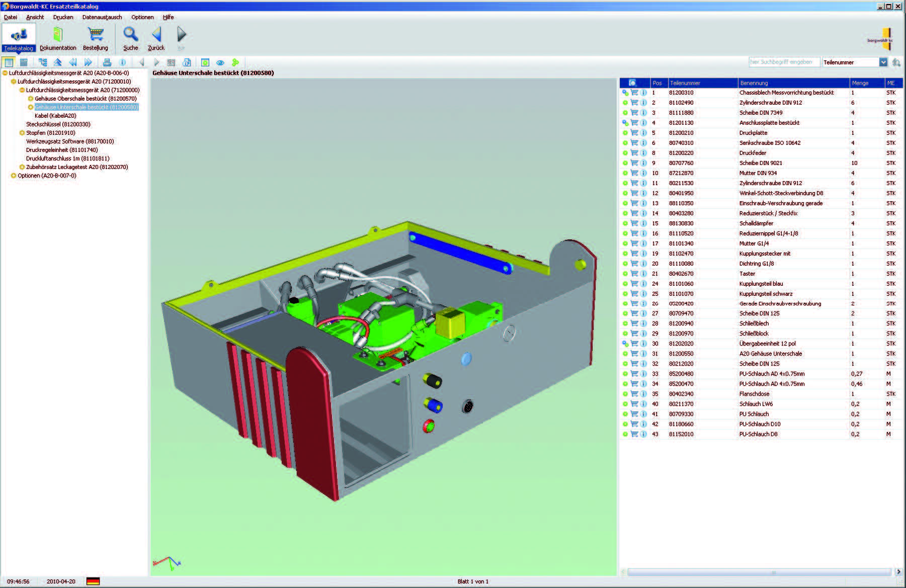Expand the Optionen (A20-B-007-0) tree node

[14, 176]
